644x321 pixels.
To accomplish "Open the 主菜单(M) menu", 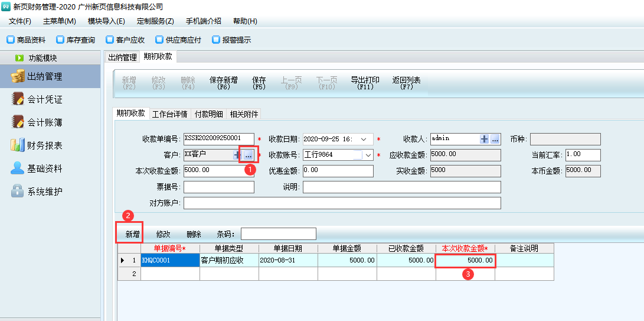I will [x=59, y=21].
